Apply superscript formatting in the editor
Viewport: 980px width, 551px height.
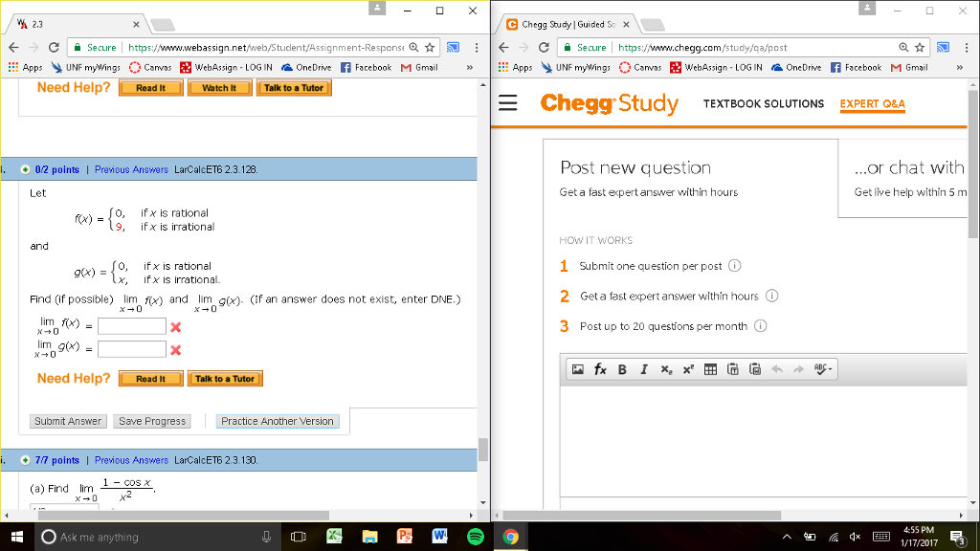[688, 369]
